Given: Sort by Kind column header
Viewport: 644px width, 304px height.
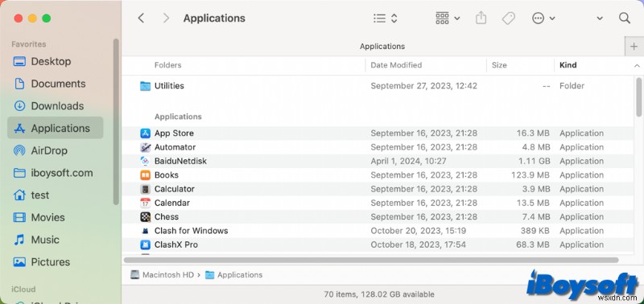Looking at the screenshot, I should pyautogui.click(x=568, y=65).
